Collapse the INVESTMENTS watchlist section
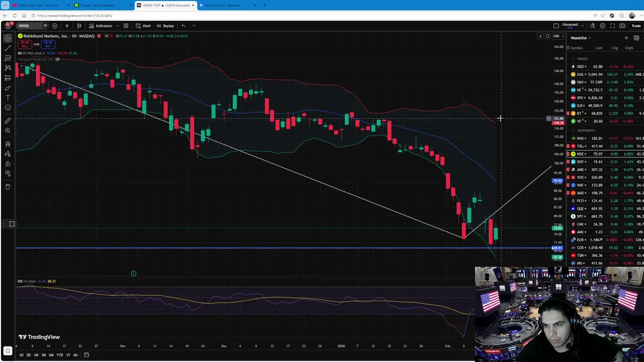This screenshot has height=362, width=644. tap(573, 131)
